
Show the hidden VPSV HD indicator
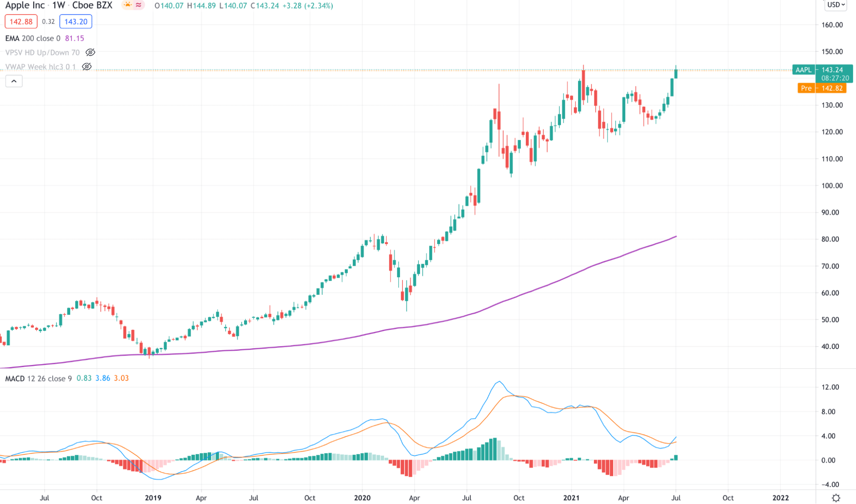pyautogui.click(x=90, y=53)
